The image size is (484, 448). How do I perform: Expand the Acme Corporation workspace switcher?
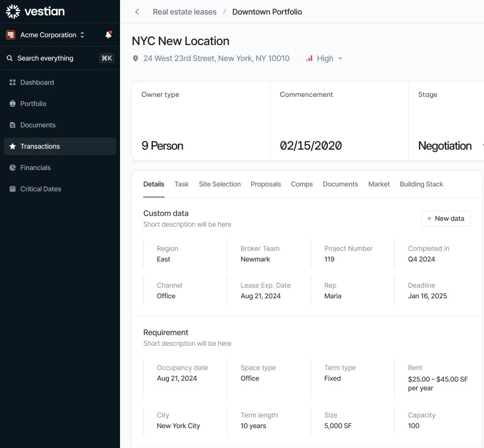coord(82,35)
